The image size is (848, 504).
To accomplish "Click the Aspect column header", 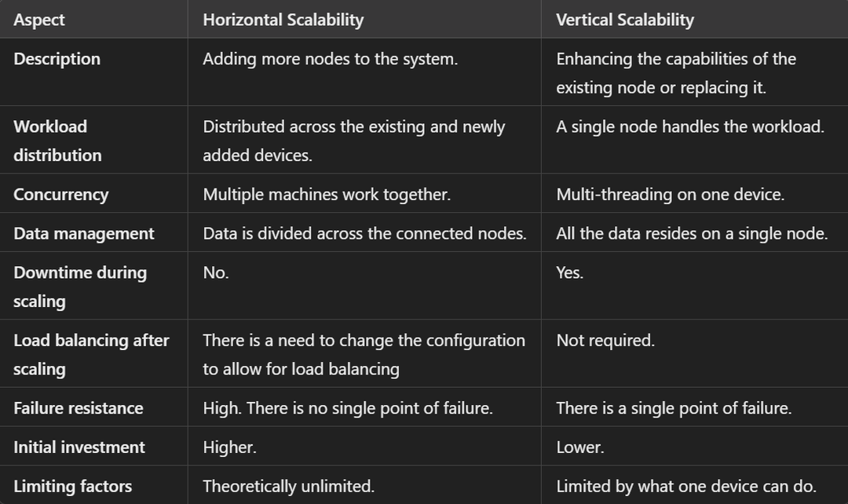I will [39, 20].
